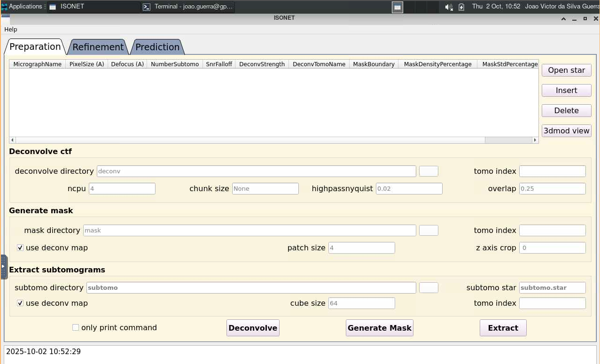Click the Open star button
The height and width of the screenshot is (364, 600).
pos(566,70)
